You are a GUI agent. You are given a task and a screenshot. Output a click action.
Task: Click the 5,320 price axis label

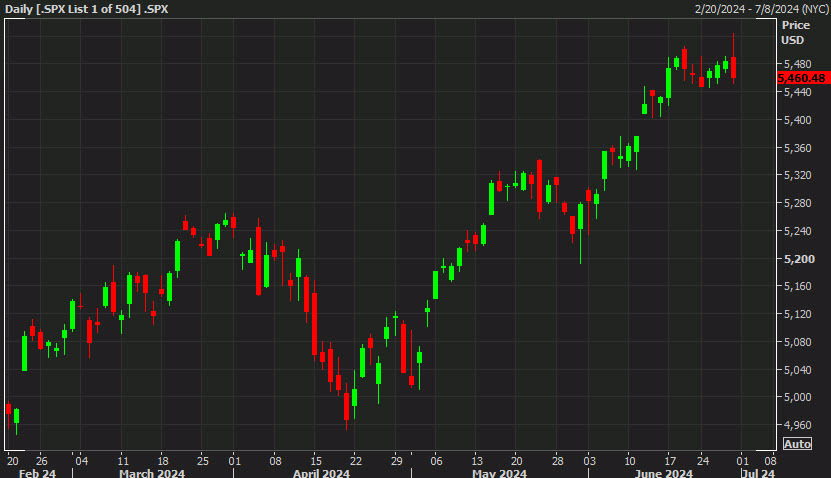click(796, 176)
